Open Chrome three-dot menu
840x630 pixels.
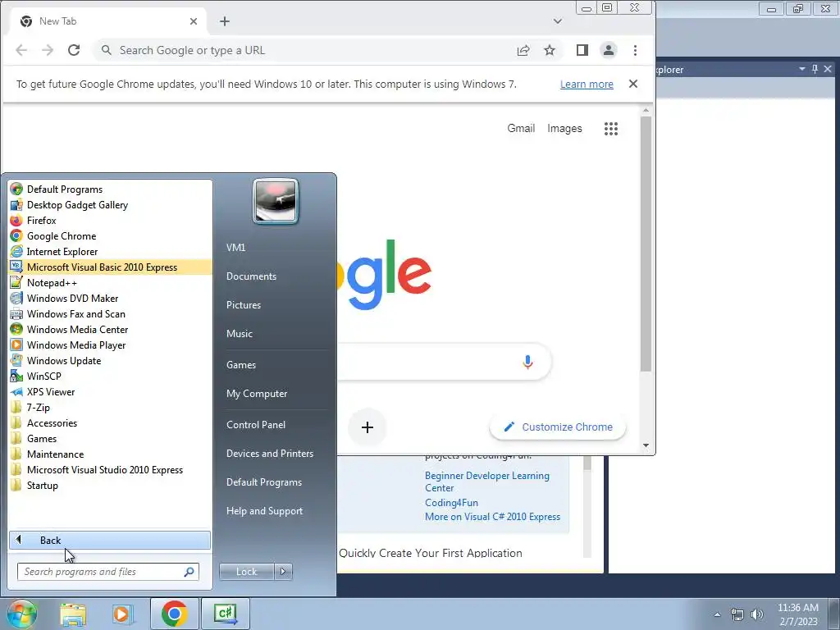pos(635,50)
